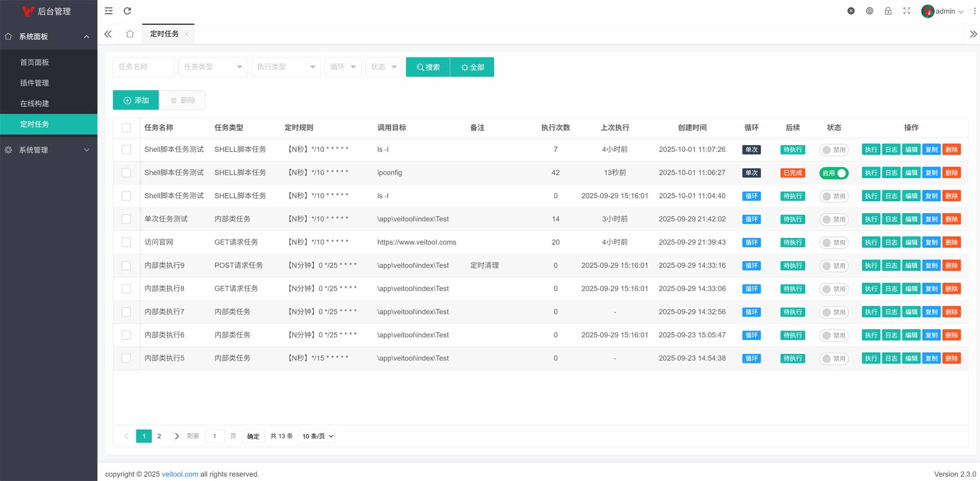Click the refresh page icon
This screenshot has height=481, width=980.
click(x=127, y=11)
